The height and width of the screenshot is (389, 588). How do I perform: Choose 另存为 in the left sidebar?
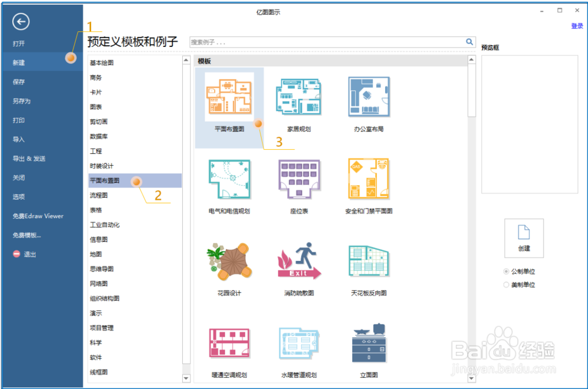(22, 101)
